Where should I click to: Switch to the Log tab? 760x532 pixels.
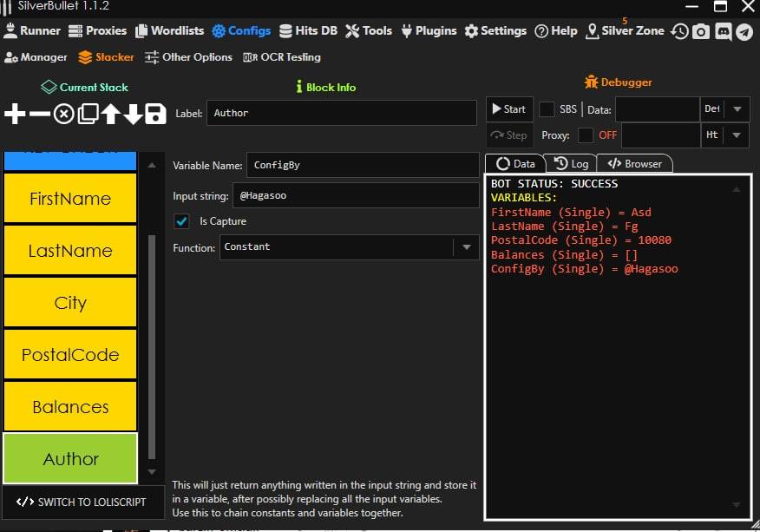tap(571, 163)
